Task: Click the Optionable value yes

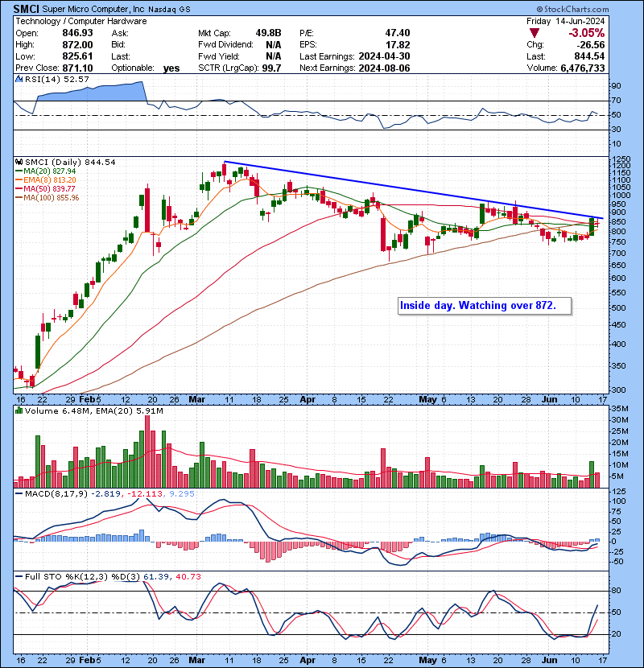Action: pyautogui.click(x=171, y=68)
